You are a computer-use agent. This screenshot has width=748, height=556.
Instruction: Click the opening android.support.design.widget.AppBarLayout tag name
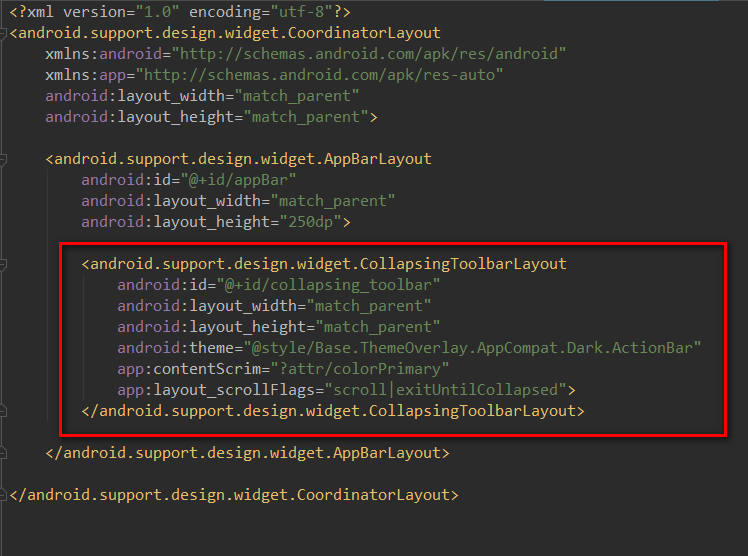(243, 159)
